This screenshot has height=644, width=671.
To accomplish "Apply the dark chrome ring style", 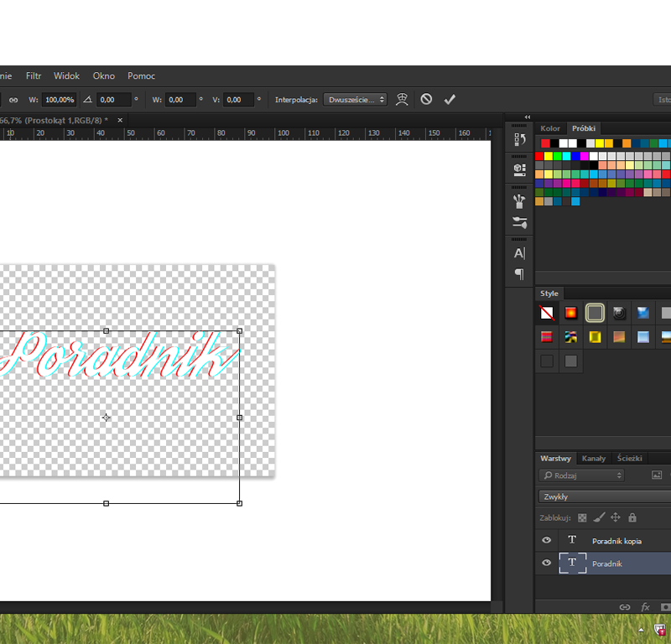I will pyautogui.click(x=619, y=313).
